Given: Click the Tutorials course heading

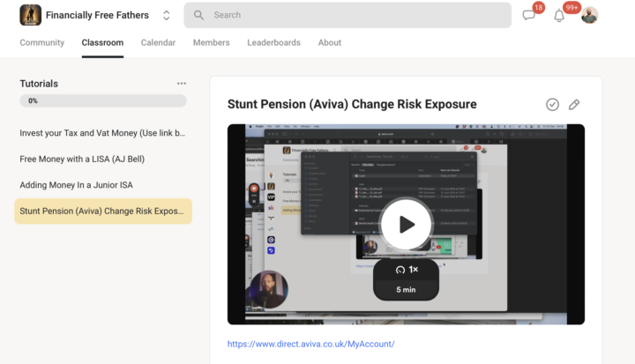Looking at the screenshot, I should [x=39, y=84].
